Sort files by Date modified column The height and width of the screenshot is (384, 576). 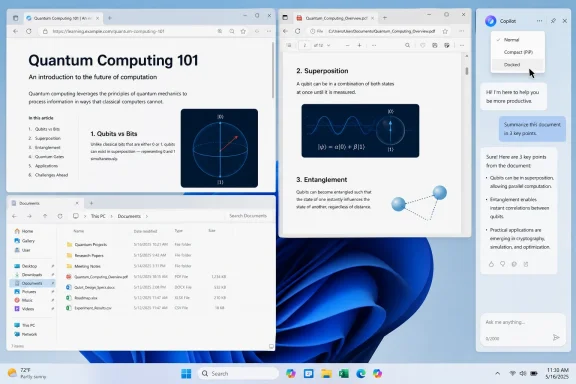pyautogui.click(x=145, y=231)
